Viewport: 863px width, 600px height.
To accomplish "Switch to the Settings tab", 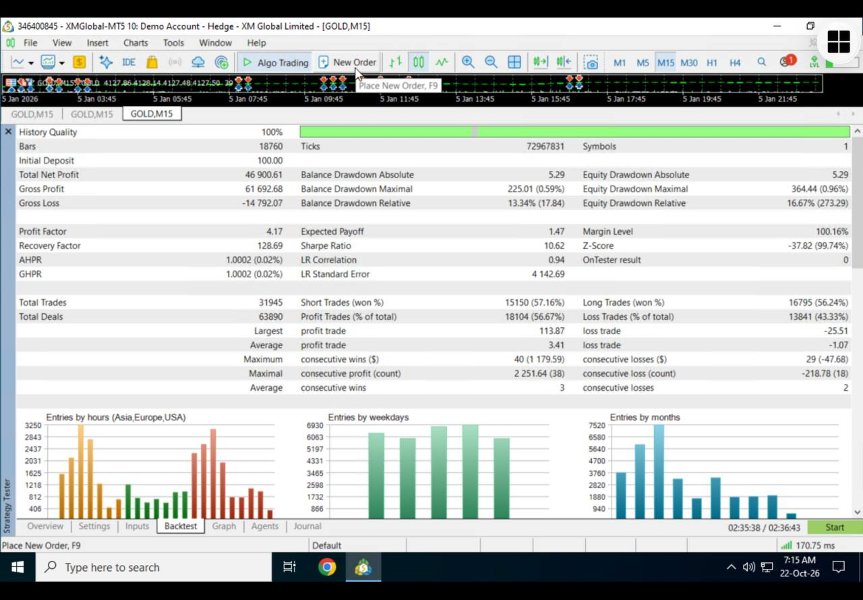I will click(94, 526).
